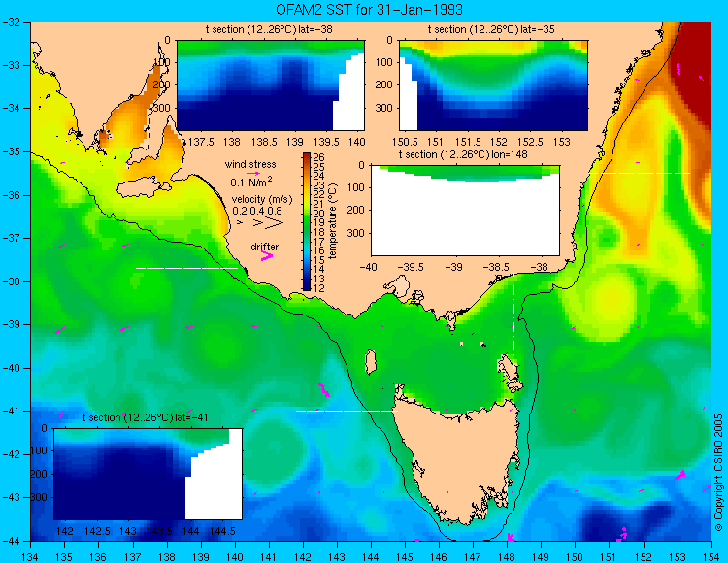Click the magenta drifter arrow in legend

(x=267, y=255)
